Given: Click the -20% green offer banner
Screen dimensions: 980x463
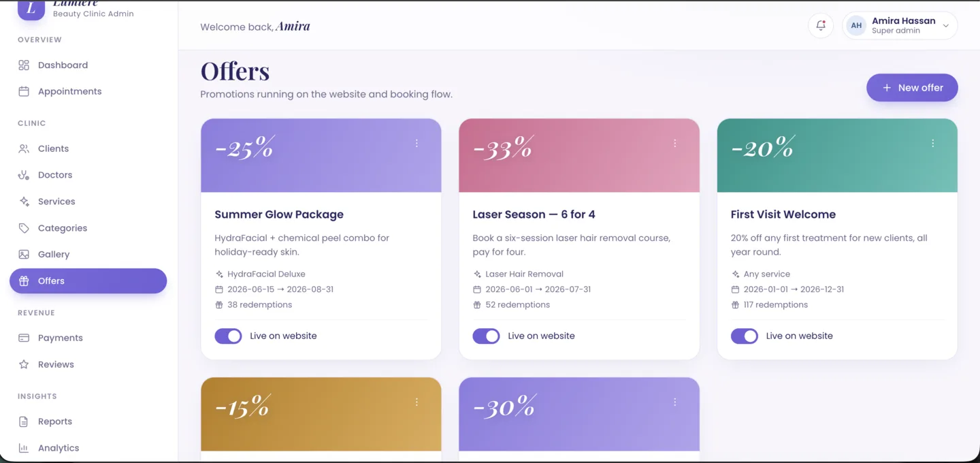Looking at the screenshot, I should click(x=837, y=156).
